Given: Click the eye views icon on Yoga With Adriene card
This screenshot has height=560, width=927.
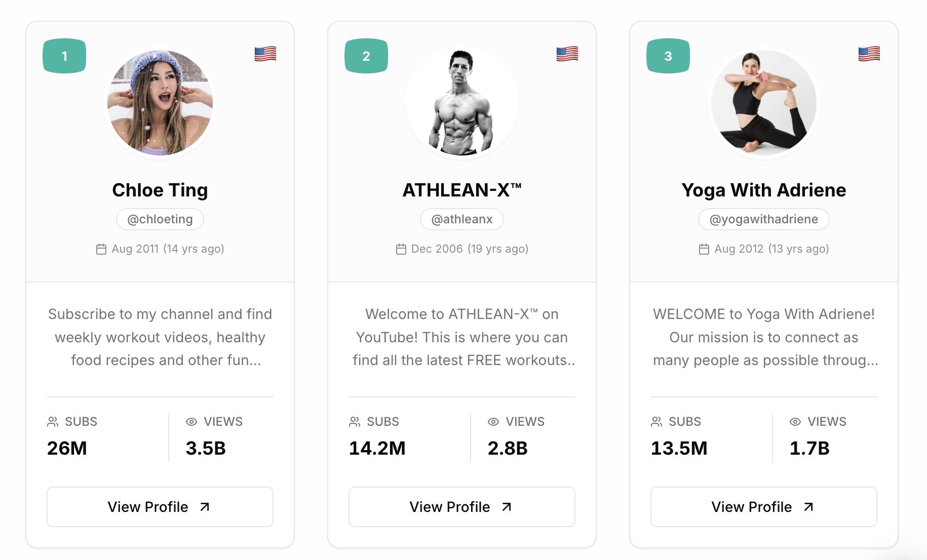Looking at the screenshot, I should pos(795,421).
